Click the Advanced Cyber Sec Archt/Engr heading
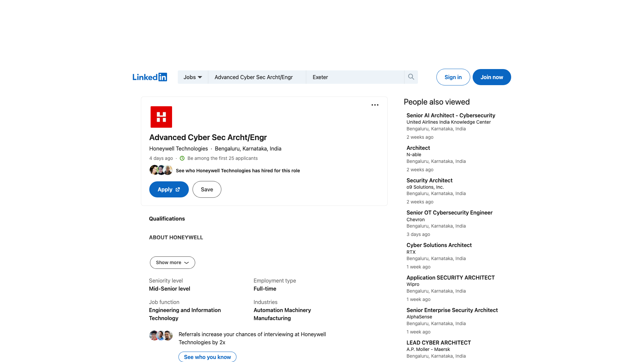The image size is (644, 362). click(x=208, y=137)
